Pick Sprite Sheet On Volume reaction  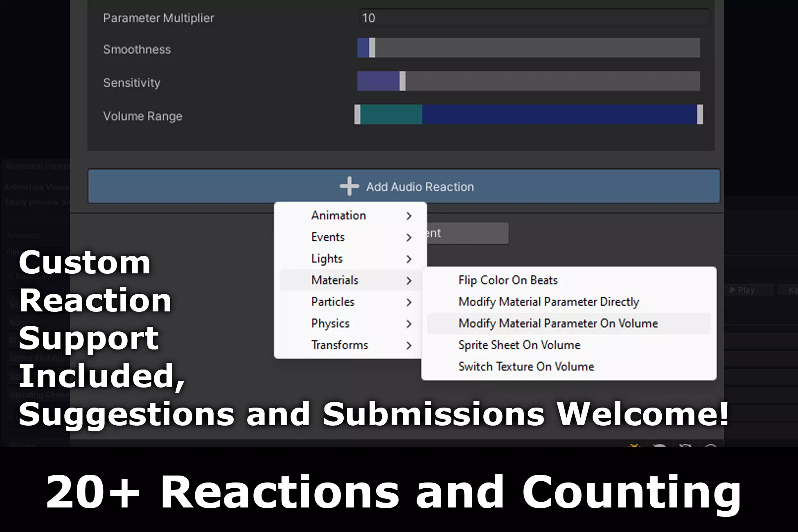(x=519, y=345)
